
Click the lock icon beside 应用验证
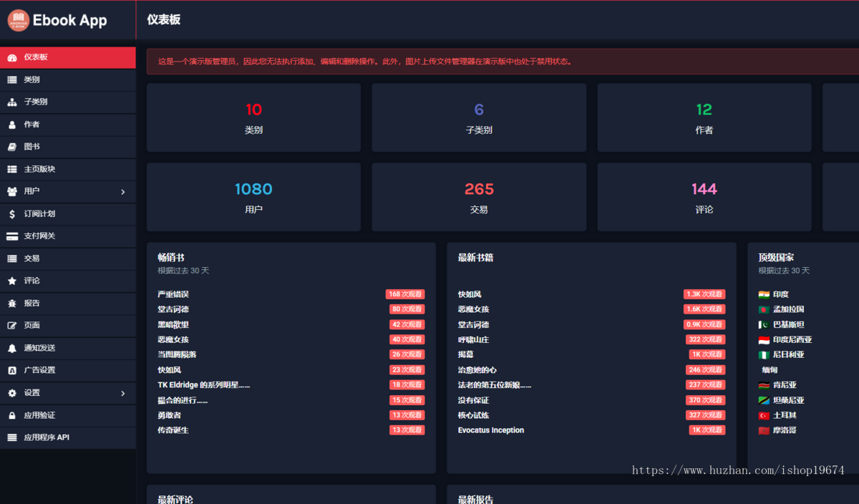pyautogui.click(x=11, y=415)
